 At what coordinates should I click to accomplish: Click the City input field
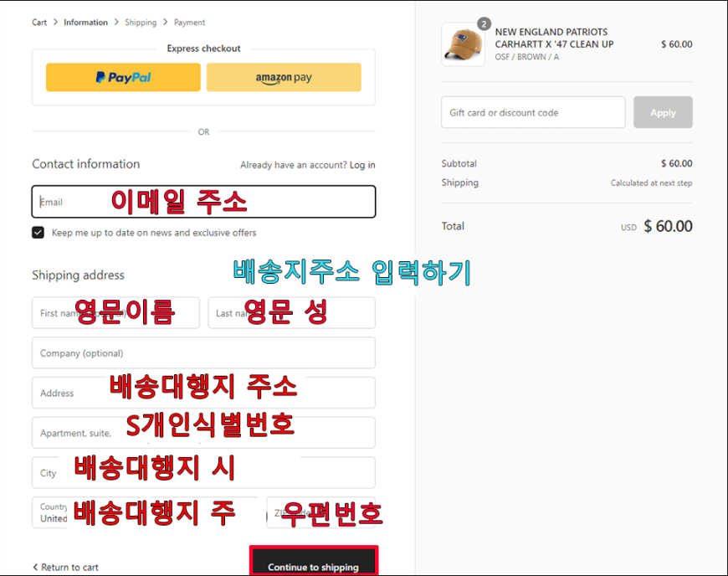(203, 472)
